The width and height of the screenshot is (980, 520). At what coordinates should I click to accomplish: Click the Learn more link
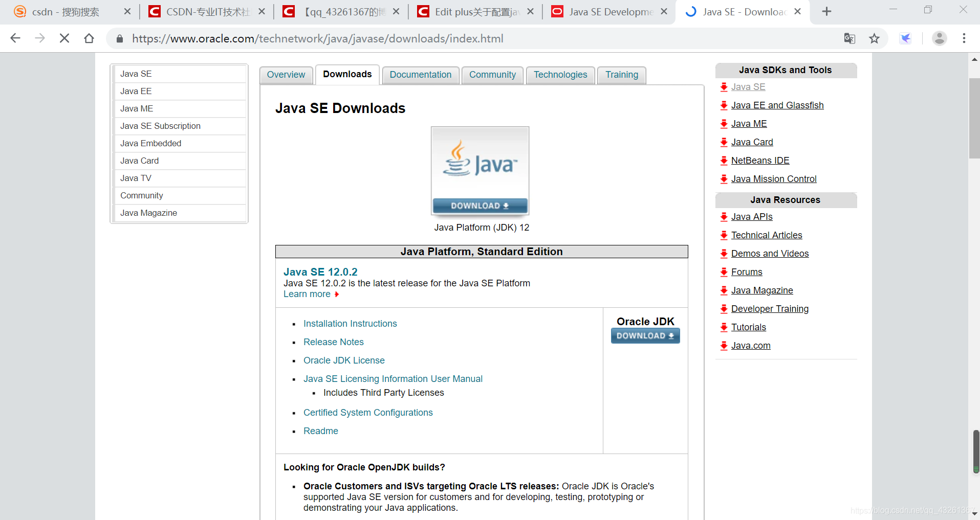(x=307, y=294)
